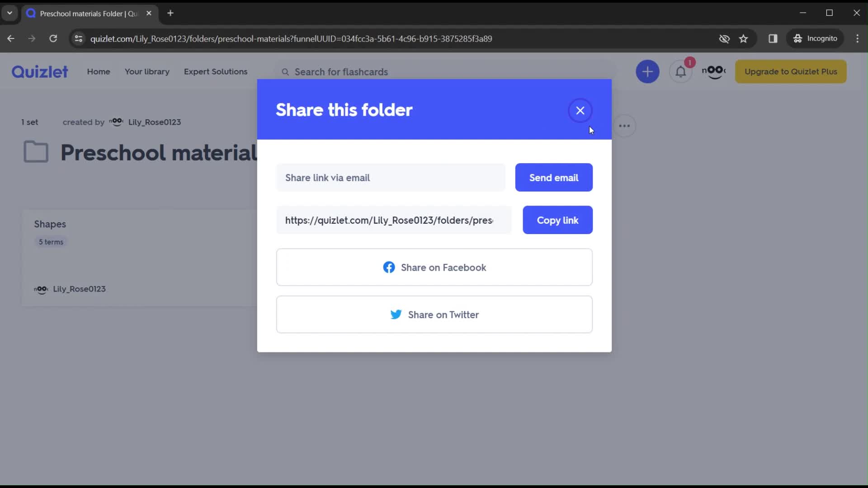Click the user profile avatar icon
Viewport: 868px width, 488px height.
pos(713,71)
